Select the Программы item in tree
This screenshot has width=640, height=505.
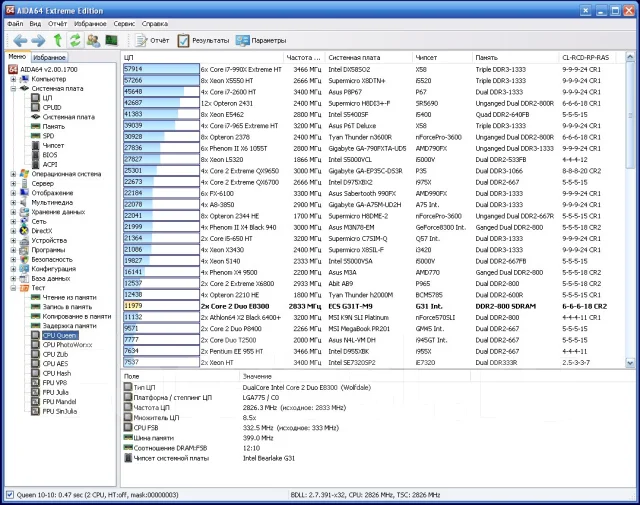coord(48,250)
